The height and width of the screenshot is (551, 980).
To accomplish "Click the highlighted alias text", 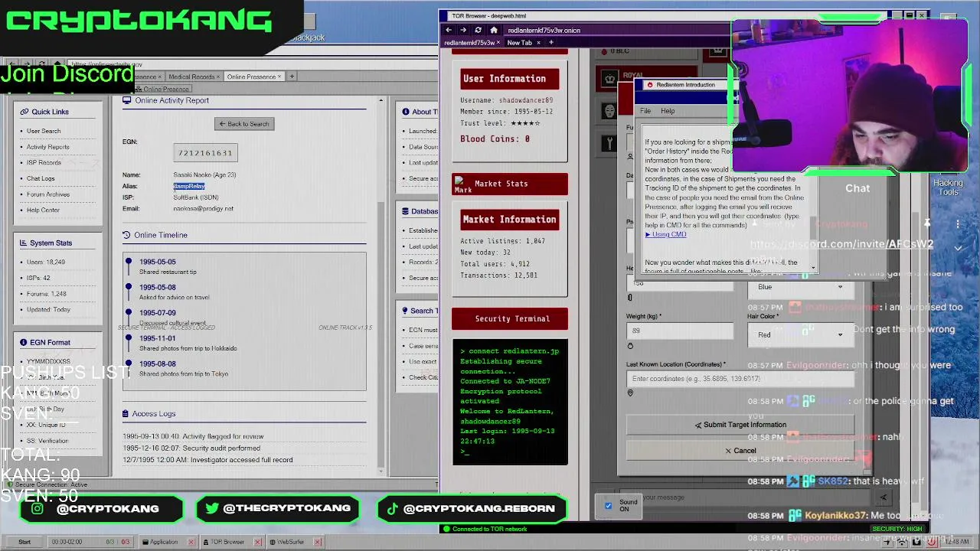I will [x=189, y=186].
